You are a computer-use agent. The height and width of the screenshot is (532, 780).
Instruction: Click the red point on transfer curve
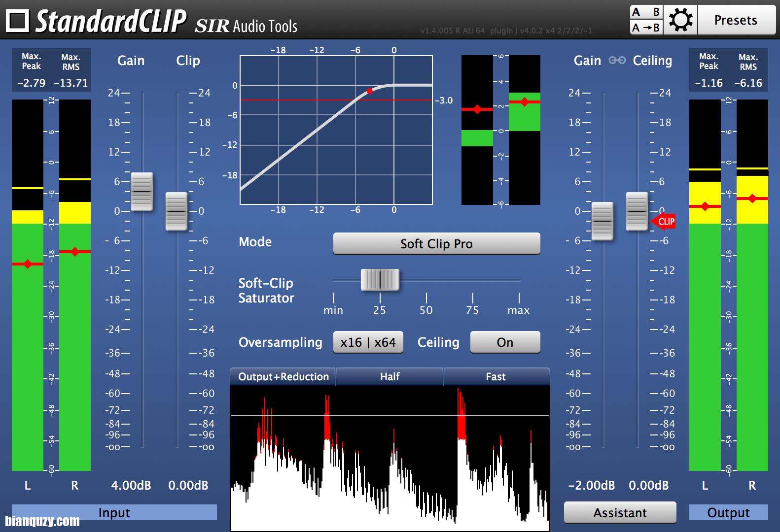tap(369, 91)
